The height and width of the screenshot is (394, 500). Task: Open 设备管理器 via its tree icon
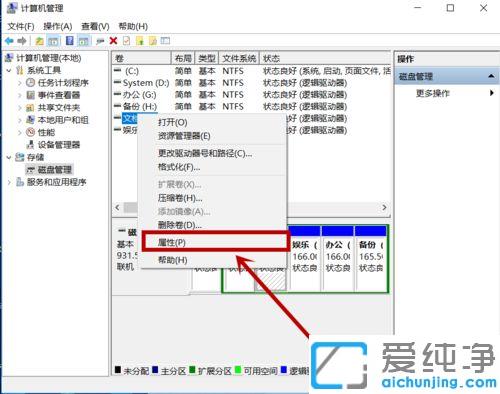point(31,144)
